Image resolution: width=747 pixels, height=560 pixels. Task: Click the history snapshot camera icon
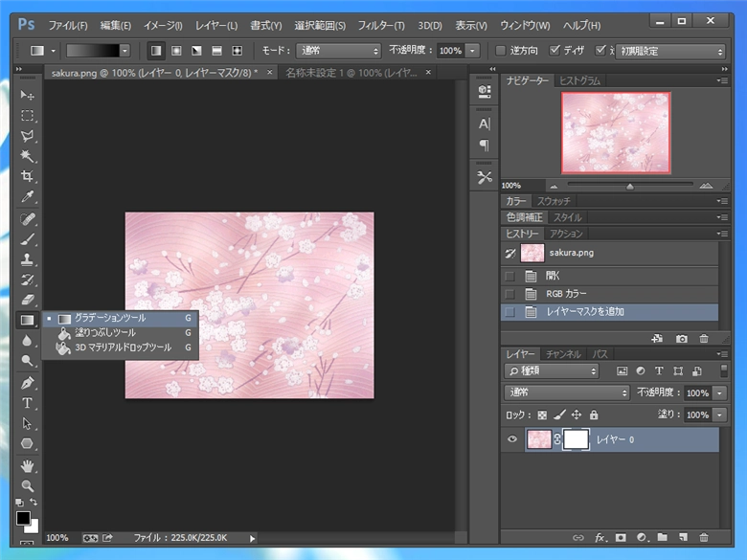[x=681, y=338]
